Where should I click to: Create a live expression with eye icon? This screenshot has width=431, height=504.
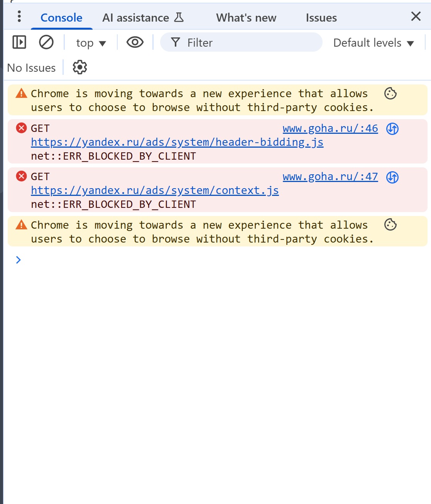point(135,42)
